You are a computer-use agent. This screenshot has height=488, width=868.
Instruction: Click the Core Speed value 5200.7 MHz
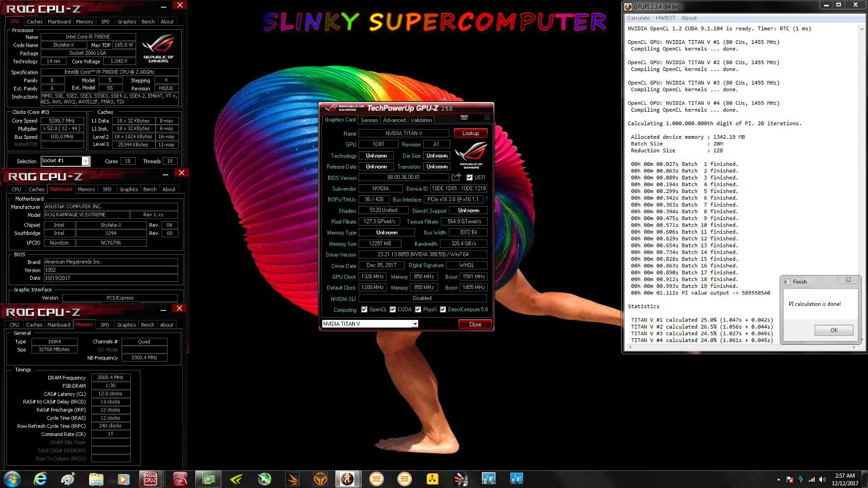(x=62, y=121)
